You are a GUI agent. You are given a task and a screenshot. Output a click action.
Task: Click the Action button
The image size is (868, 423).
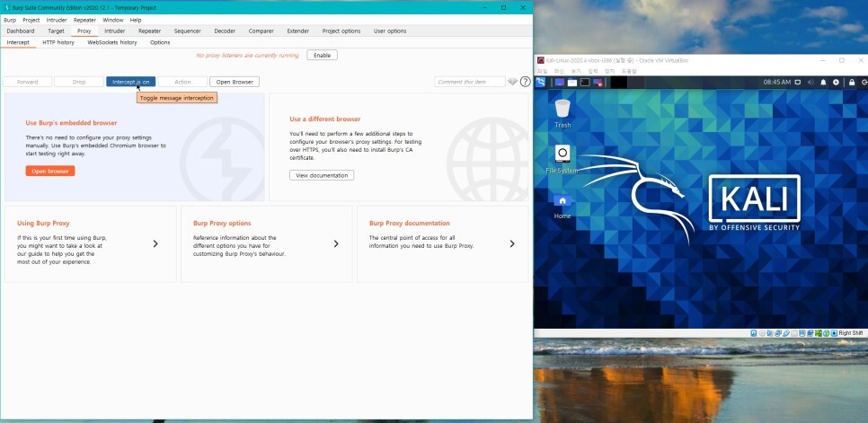click(x=182, y=82)
